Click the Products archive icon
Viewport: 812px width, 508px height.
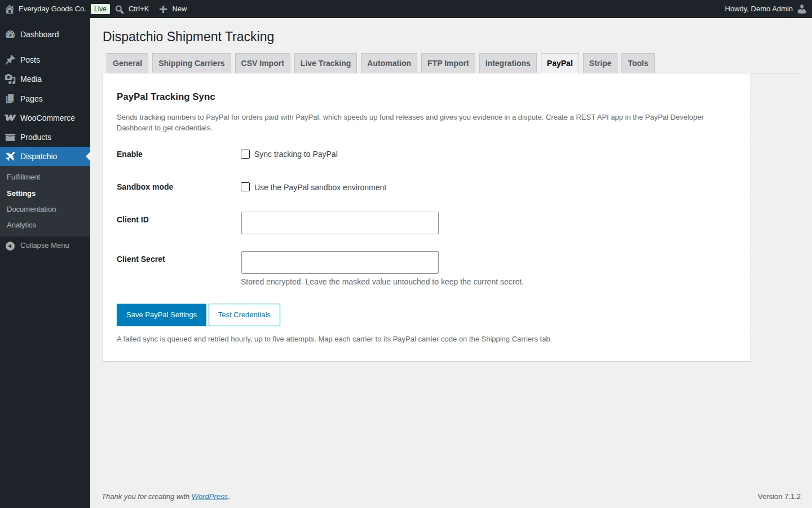coord(10,137)
